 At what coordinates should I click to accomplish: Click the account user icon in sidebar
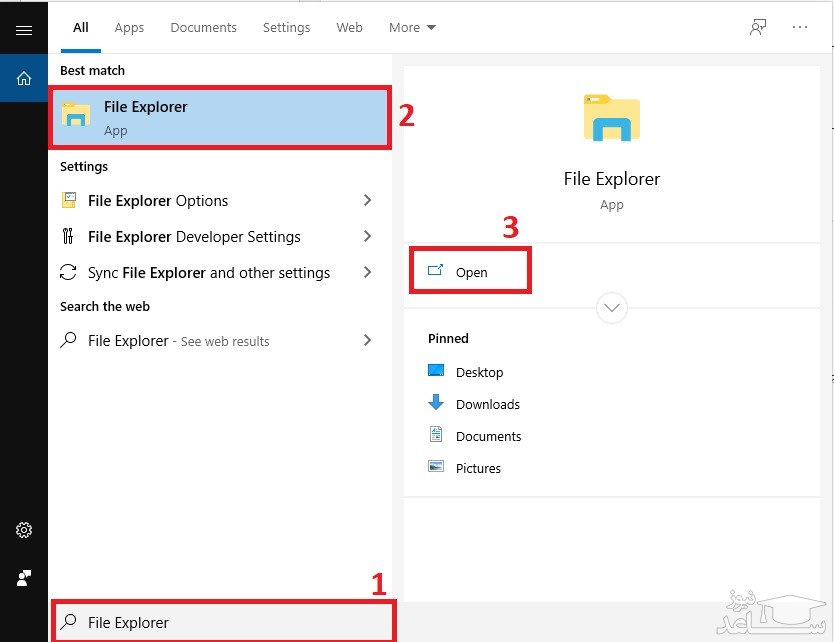point(24,578)
